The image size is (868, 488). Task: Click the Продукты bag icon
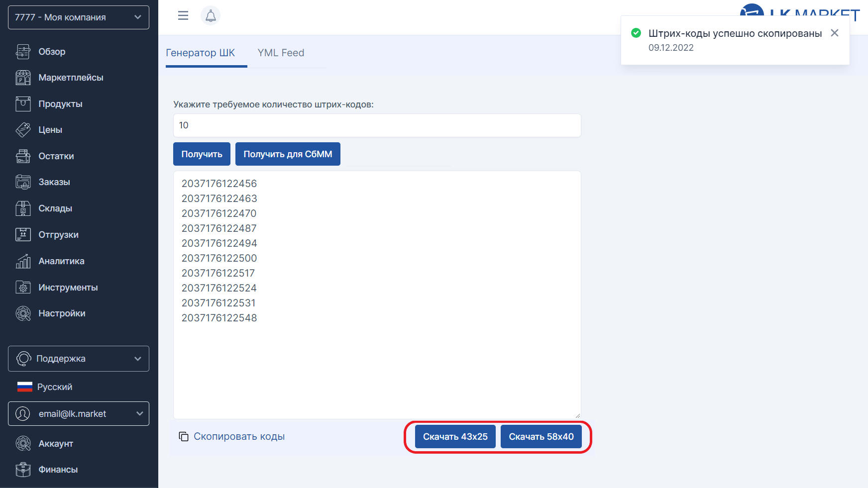coord(23,103)
